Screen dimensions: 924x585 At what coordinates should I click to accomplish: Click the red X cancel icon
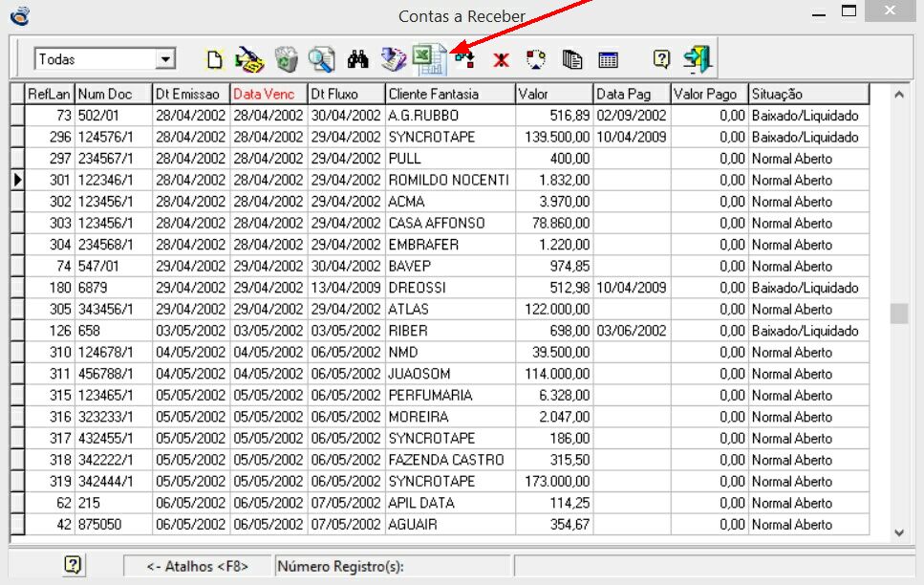(501, 59)
